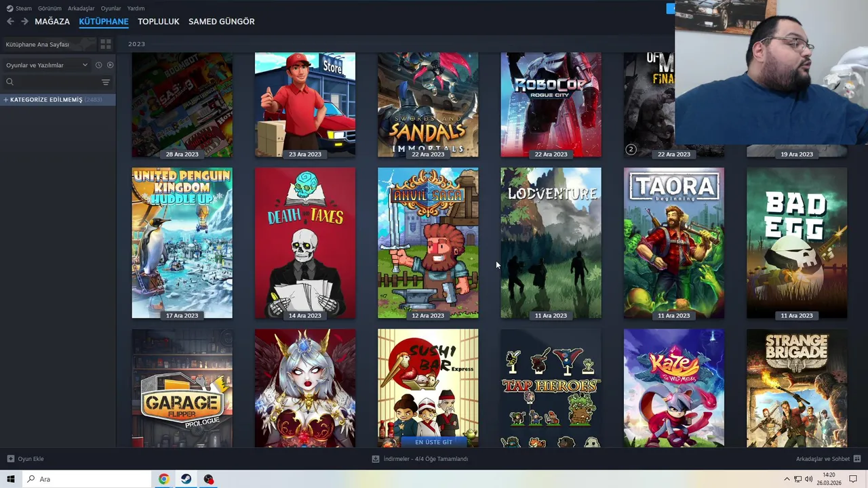
Task: Select United Penguin Kingdom Huddle Up
Action: 182,243
